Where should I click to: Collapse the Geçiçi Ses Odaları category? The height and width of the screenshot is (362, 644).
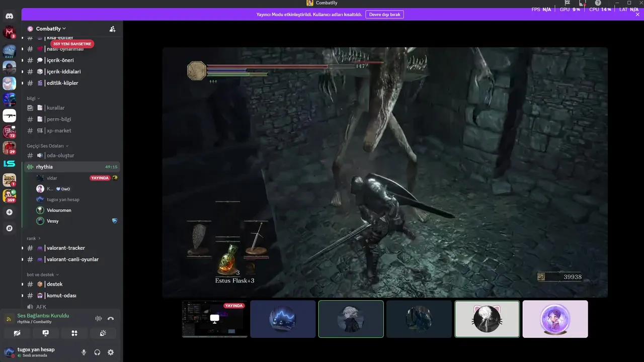pos(48,146)
